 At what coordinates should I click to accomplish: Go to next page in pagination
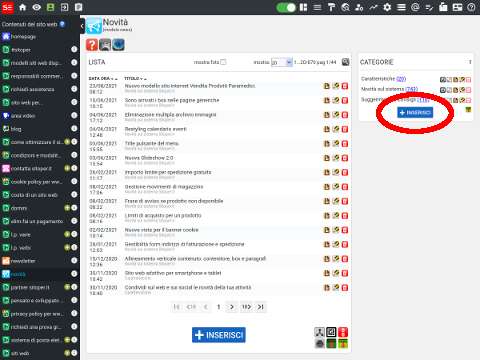(x=232, y=307)
